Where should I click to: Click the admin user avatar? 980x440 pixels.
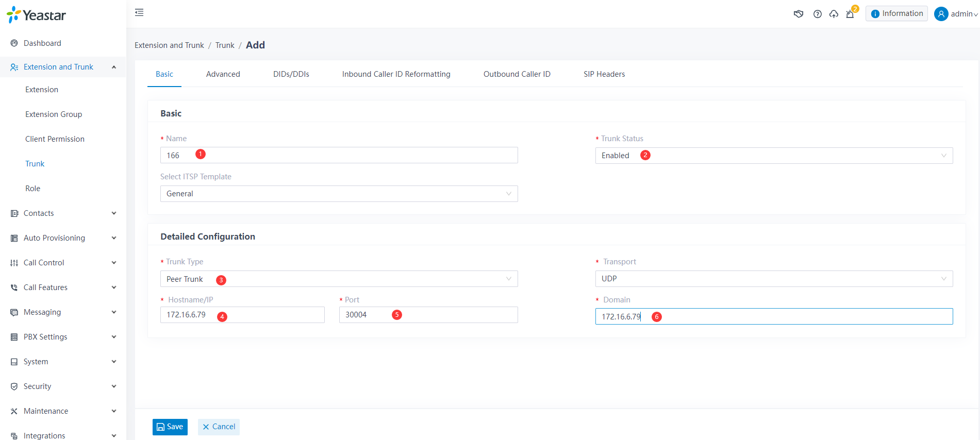[941, 14]
